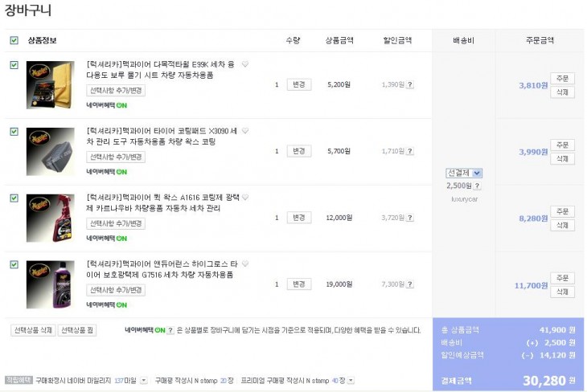Open discount help icon next to 1,710원
Screen dimensions: 587x392
410,151
